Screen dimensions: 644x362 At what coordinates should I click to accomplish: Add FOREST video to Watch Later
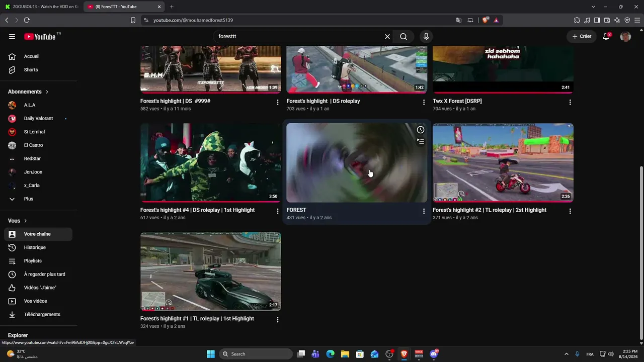421,130
